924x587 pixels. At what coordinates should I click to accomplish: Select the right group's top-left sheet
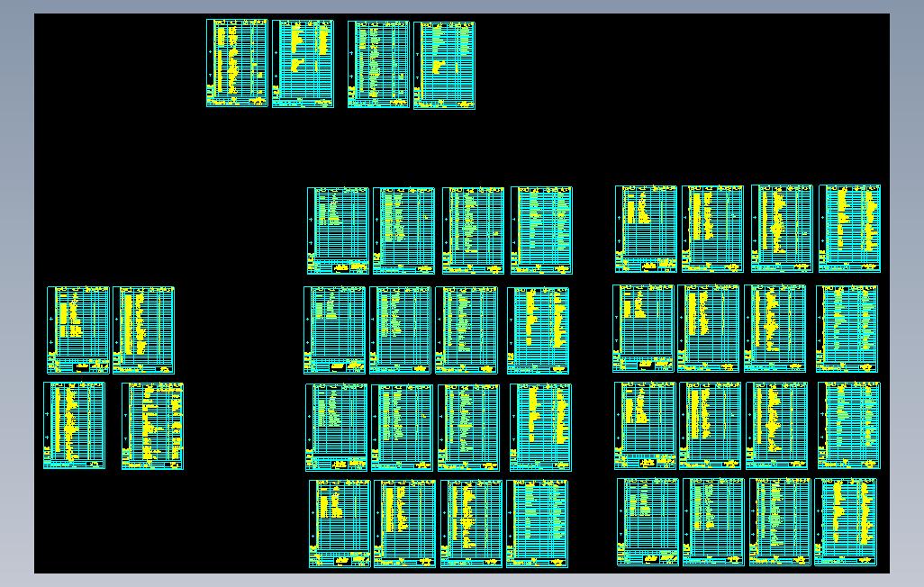(x=646, y=230)
